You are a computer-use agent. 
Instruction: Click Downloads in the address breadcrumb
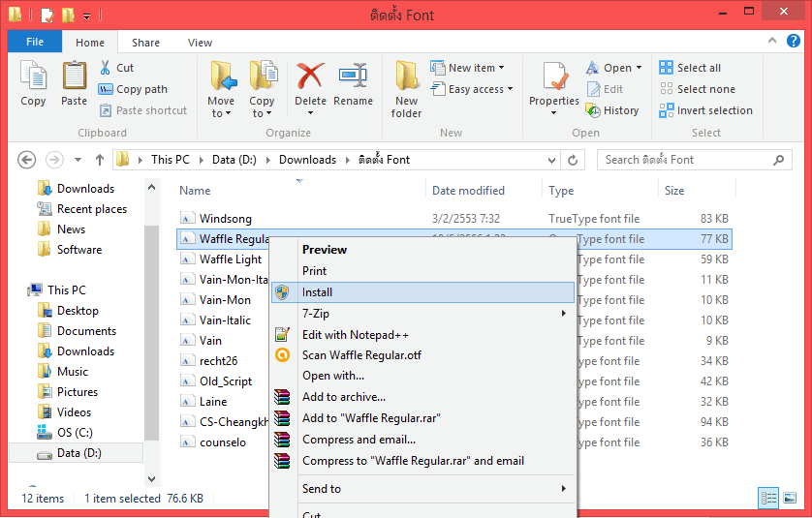[x=307, y=160]
